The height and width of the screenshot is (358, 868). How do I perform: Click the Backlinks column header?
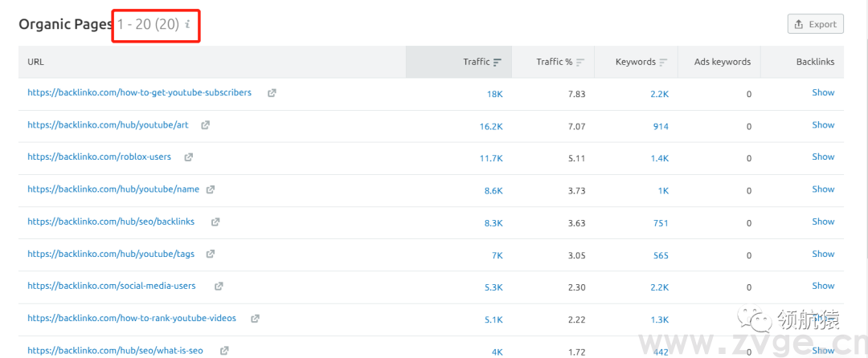pos(815,62)
